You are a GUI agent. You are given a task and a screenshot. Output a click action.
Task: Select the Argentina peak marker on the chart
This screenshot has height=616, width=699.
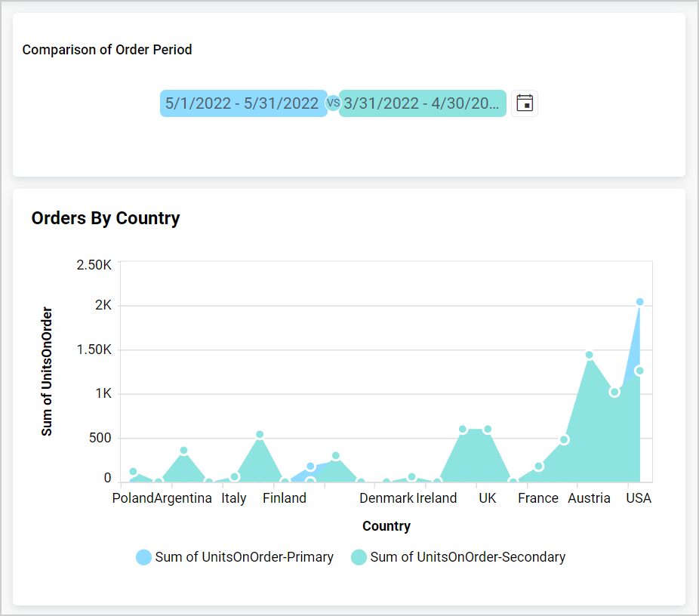183,451
